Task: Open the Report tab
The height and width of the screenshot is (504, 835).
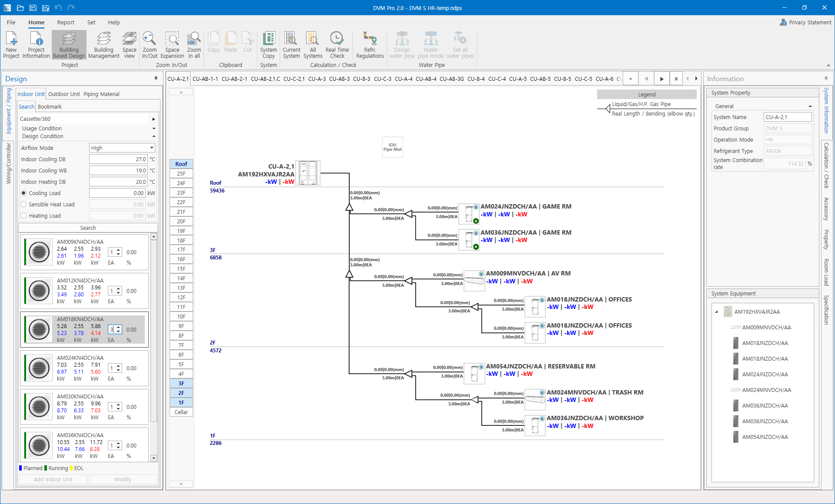Action: coord(66,22)
